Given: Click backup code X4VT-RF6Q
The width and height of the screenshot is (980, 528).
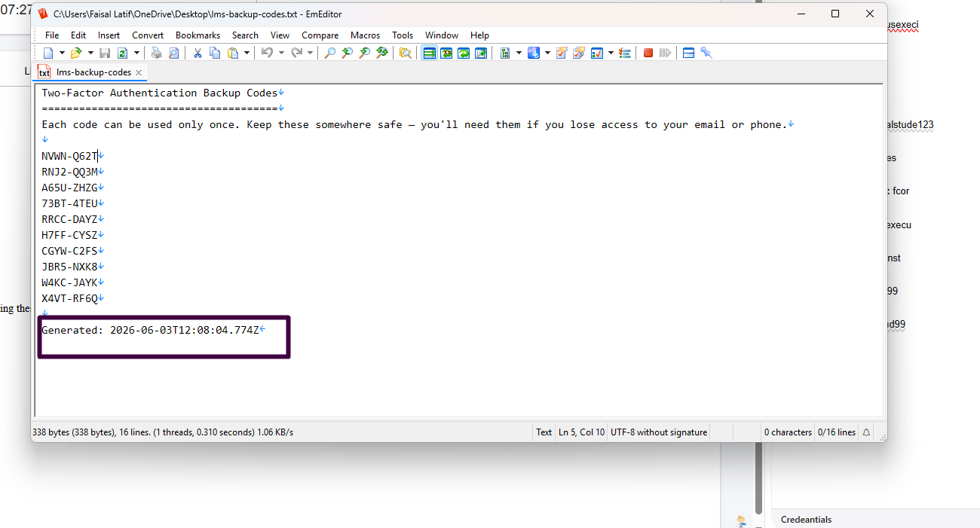Looking at the screenshot, I should tap(69, 298).
